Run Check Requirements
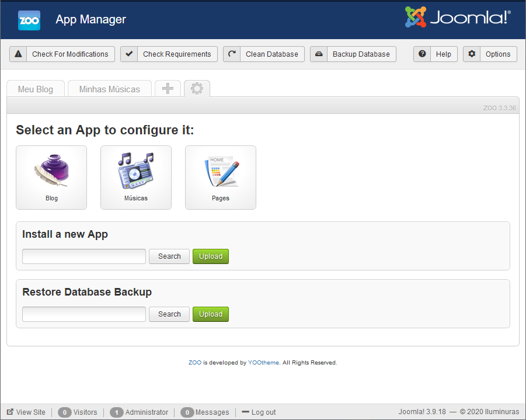The width and height of the screenshot is (526, 420). click(169, 54)
